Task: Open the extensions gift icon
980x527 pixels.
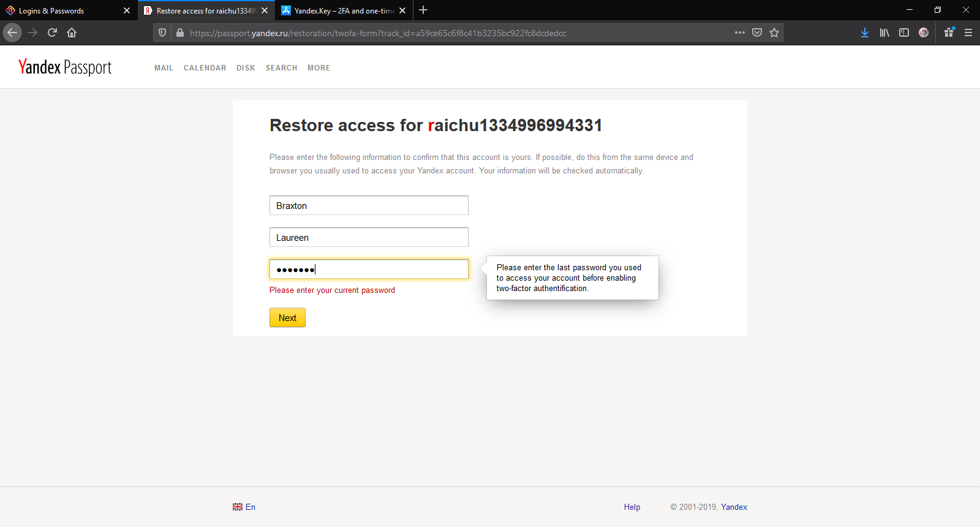Action: click(x=949, y=32)
